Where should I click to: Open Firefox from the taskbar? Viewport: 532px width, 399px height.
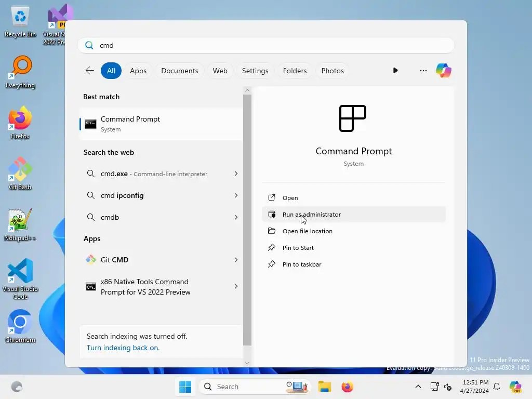click(x=347, y=387)
